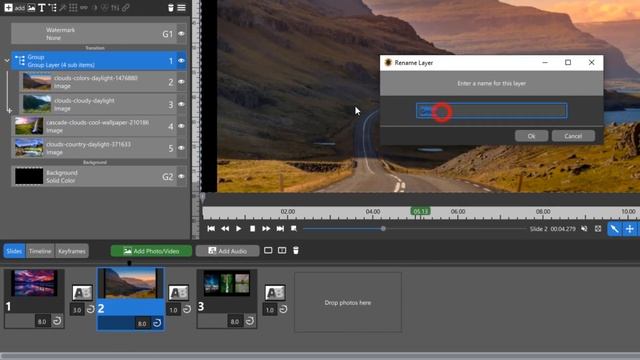Viewport: 640px width, 360px height.
Task: Click the Drop photos here area
Action: pos(348,302)
